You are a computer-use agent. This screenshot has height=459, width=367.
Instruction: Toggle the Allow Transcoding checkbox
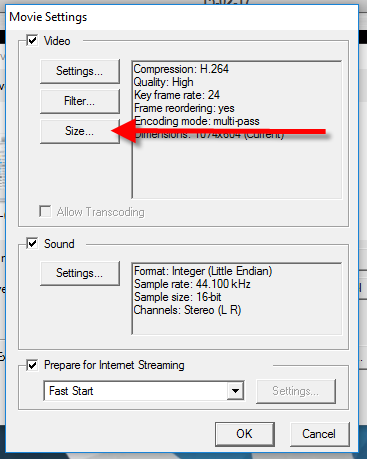point(45,211)
